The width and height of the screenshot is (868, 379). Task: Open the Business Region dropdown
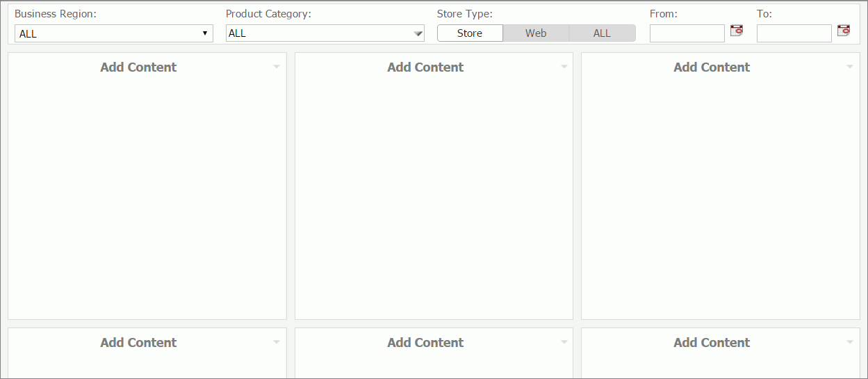coord(114,33)
